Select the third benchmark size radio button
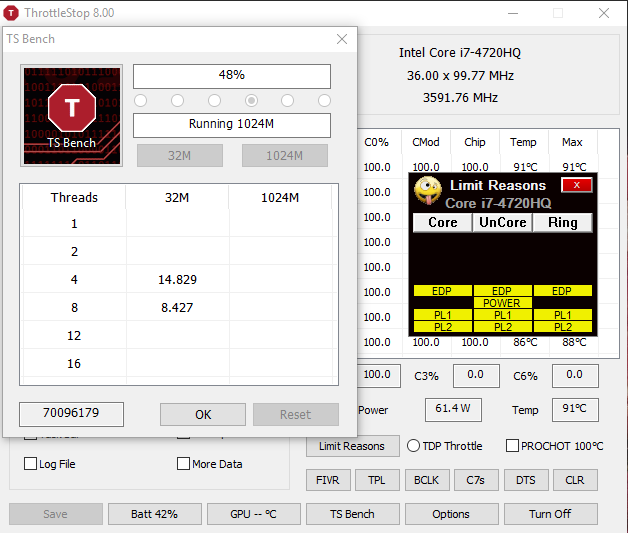Screen dimensions: 628x533 [214, 101]
